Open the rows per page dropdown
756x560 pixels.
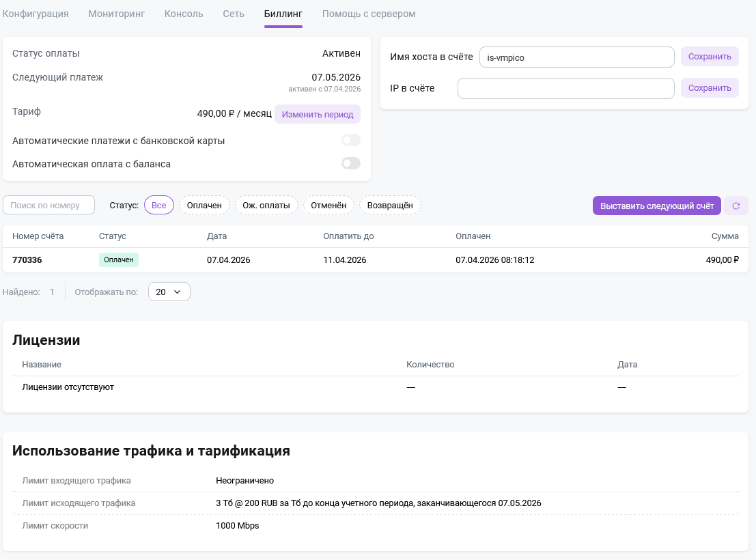(169, 292)
